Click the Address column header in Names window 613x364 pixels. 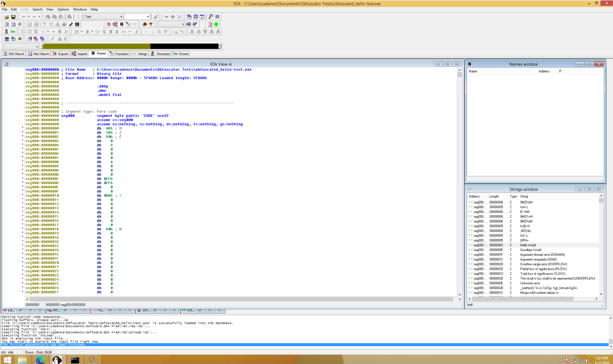[x=544, y=71]
